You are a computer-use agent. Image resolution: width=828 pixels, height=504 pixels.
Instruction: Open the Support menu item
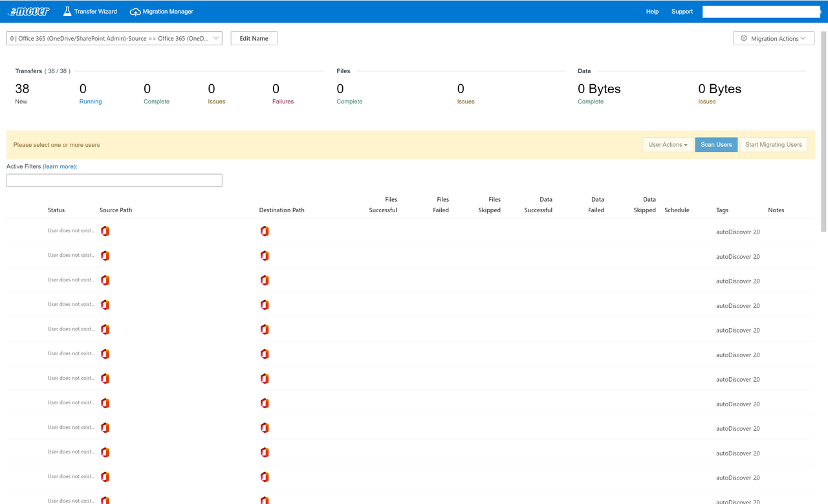pos(682,12)
